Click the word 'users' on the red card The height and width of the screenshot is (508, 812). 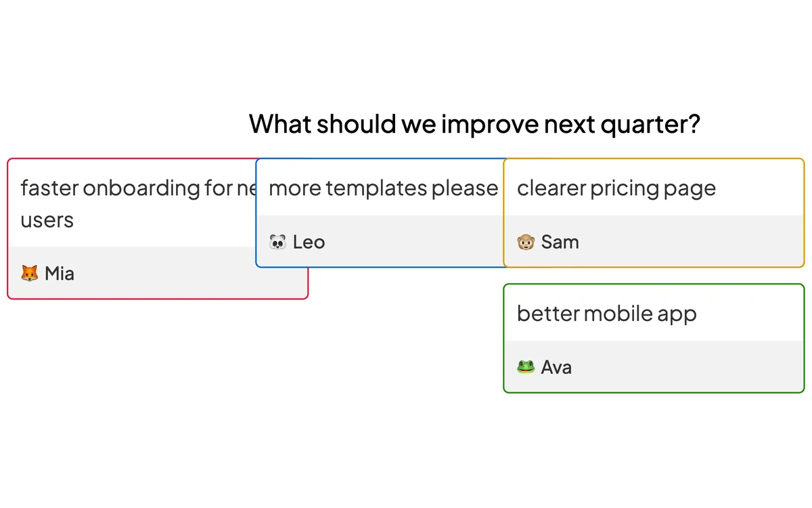(x=47, y=220)
